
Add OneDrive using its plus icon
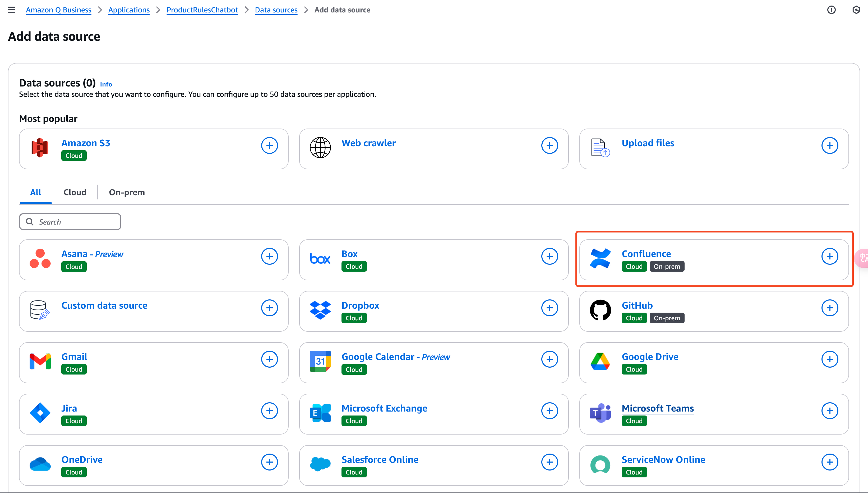(x=269, y=462)
